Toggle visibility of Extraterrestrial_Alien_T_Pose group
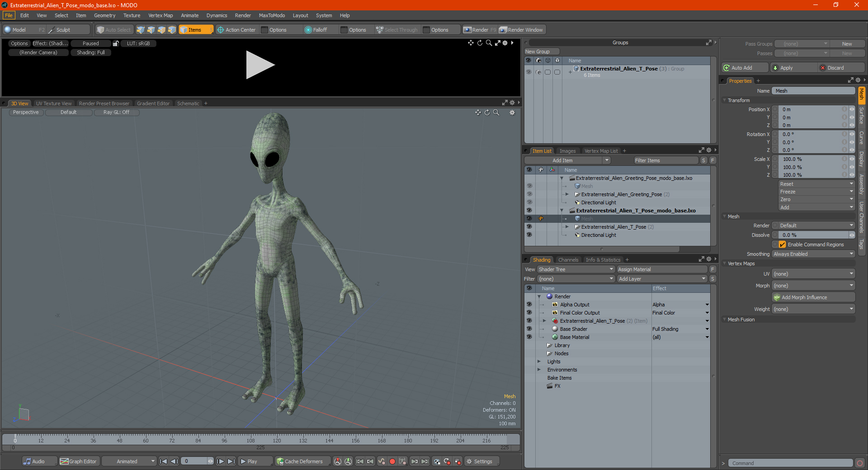 click(x=528, y=72)
